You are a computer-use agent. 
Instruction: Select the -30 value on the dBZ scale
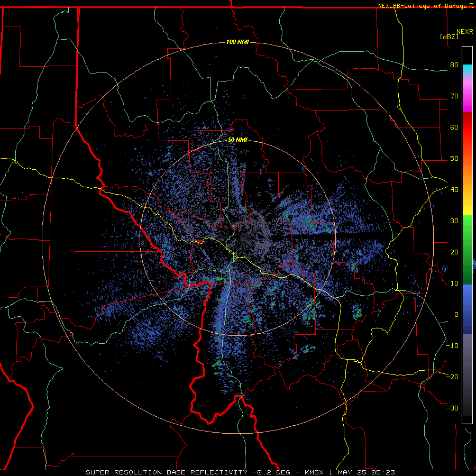(x=452, y=408)
